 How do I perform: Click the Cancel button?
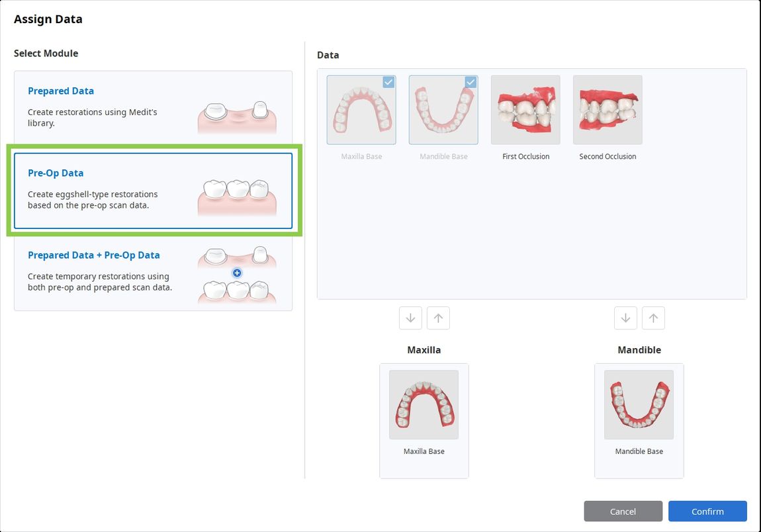[623, 511]
